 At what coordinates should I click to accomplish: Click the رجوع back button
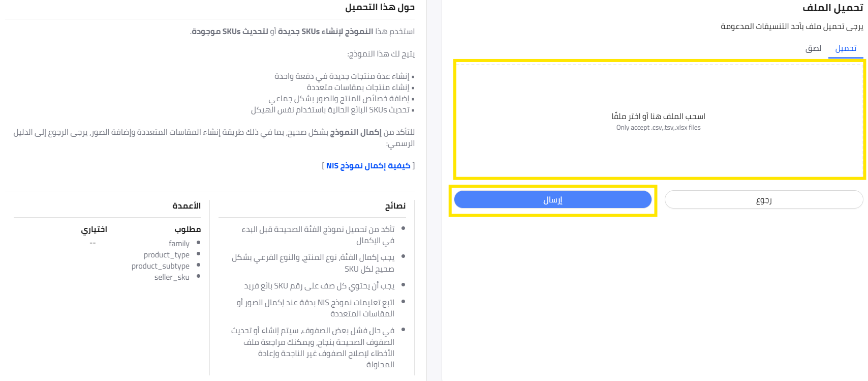(x=763, y=200)
